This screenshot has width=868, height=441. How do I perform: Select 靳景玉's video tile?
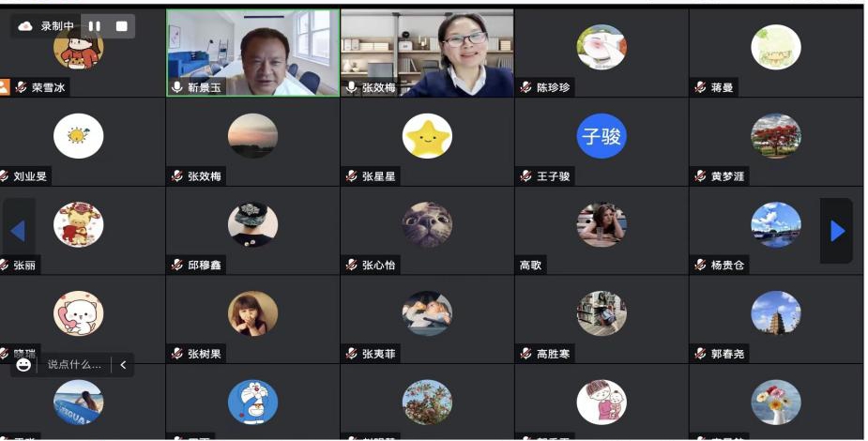[x=253, y=53]
